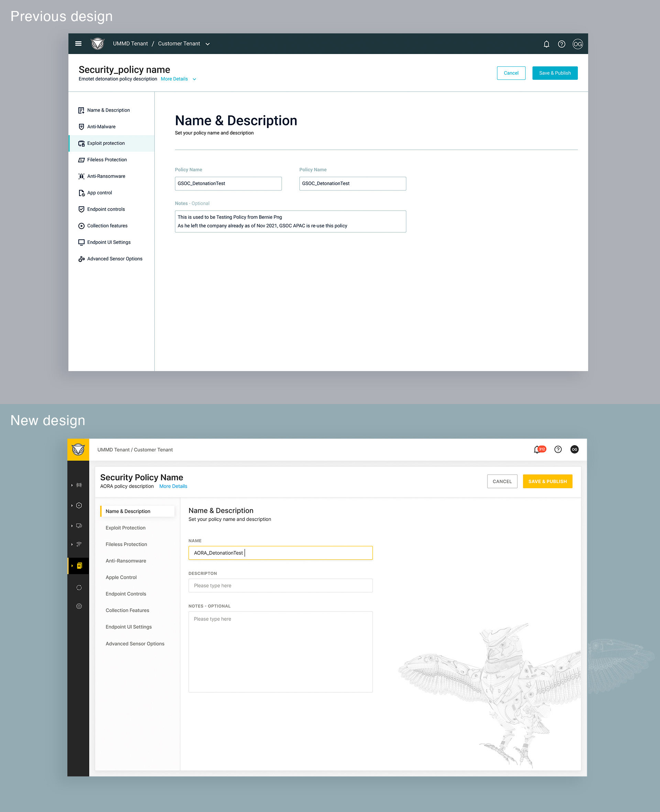Select Name & Description tab in new design
Viewport: 660px width, 812px height.
tap(137, 511)
